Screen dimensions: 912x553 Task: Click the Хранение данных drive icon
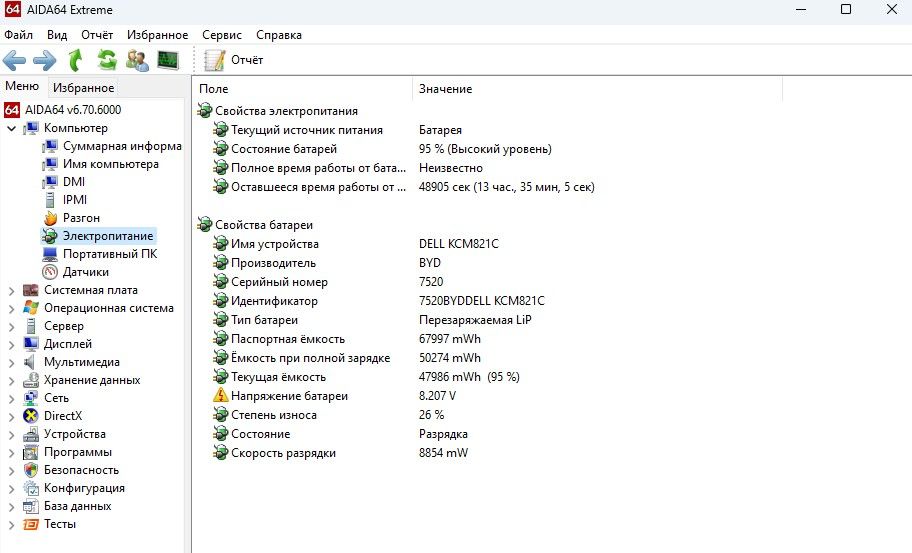(31, 380)
